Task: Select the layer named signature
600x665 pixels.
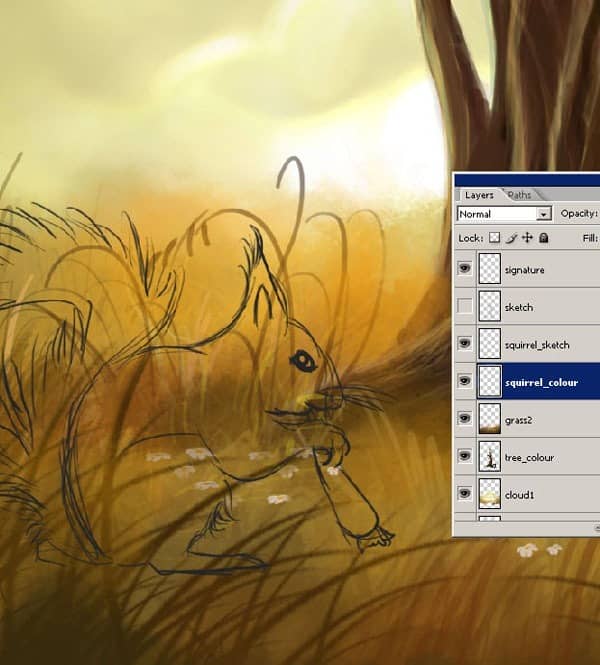Action: [x=525, y=270]
